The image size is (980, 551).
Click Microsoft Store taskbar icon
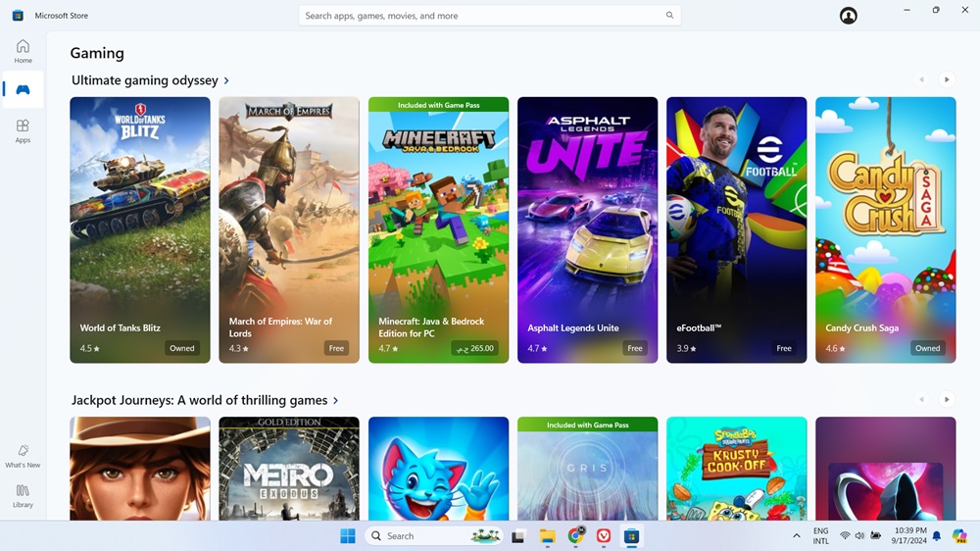(631, 536)
